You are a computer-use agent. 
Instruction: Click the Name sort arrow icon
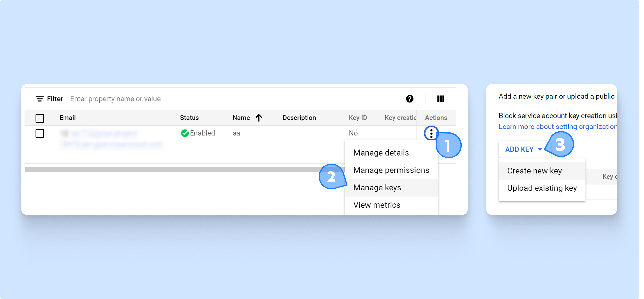[259, 118]
